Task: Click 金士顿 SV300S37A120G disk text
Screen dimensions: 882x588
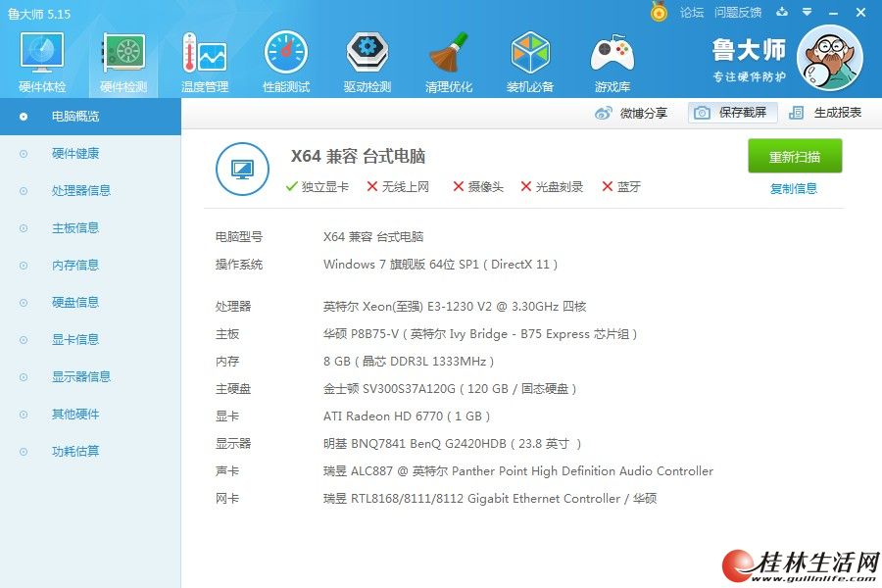Action: tap(450, 389)
